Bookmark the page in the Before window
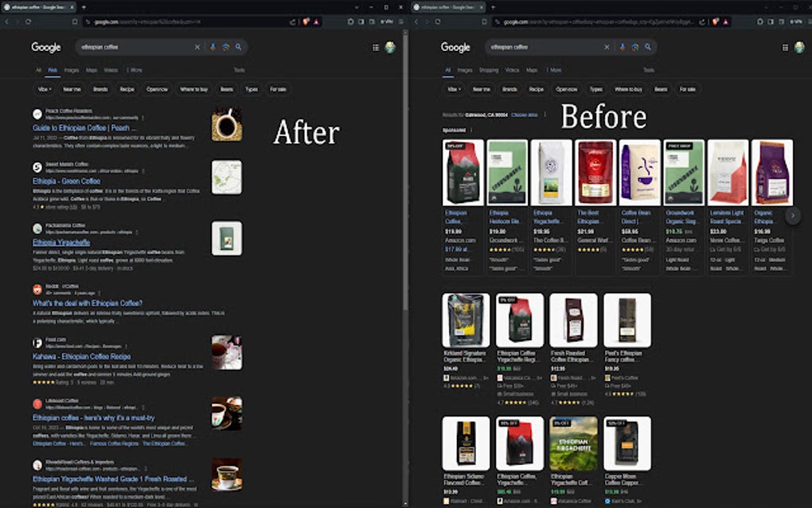 [485, 21]
